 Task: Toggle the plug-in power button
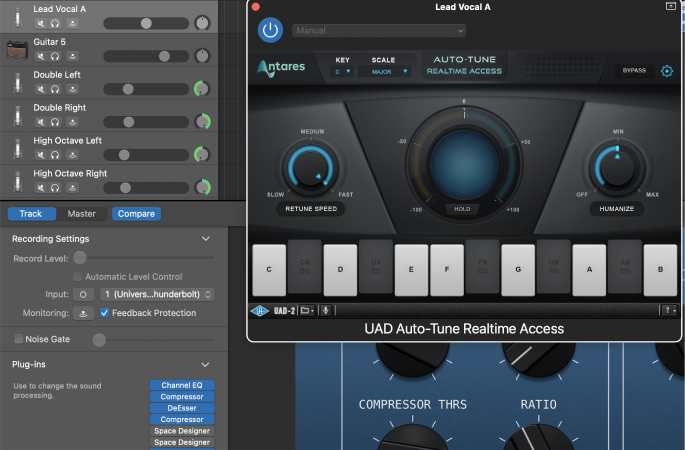[x=270, y=30]
